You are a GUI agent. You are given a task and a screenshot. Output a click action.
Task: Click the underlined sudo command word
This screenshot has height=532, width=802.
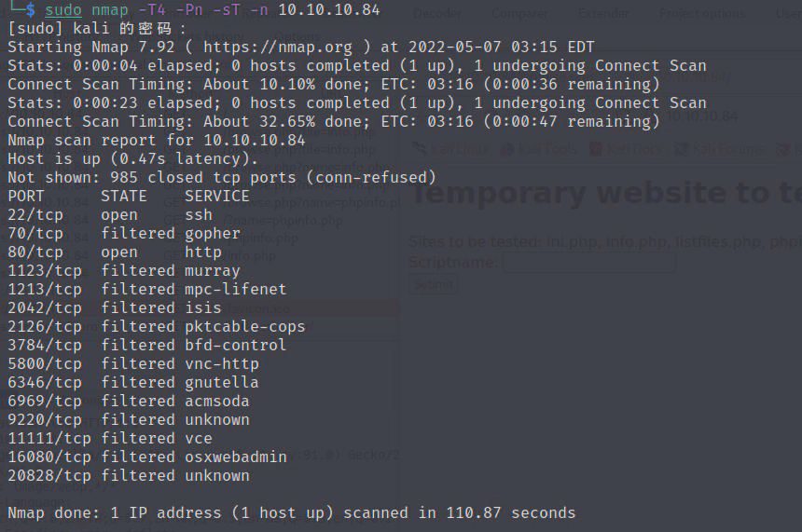(62, 10)
